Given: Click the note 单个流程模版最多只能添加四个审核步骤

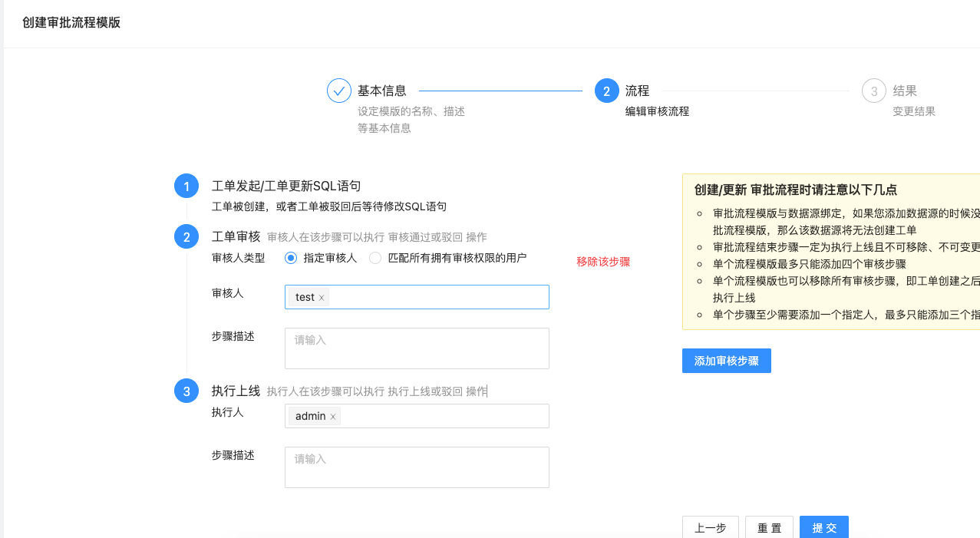Looking at the screenshot, I should (810, 263).
